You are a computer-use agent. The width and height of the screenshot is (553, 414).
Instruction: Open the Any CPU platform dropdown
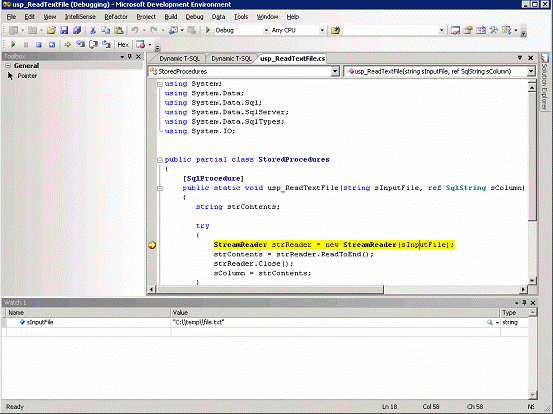[322, 31]
